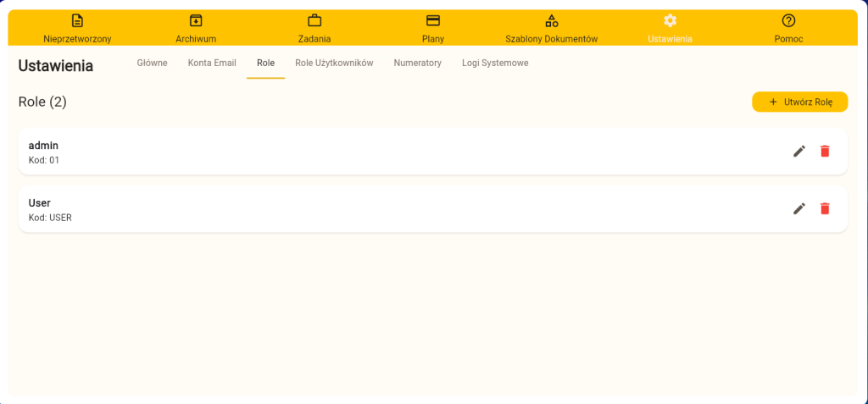Open the Numeratory tab
Image resolution: width=868 pixels, height=404 pixels.
point(417,63)
